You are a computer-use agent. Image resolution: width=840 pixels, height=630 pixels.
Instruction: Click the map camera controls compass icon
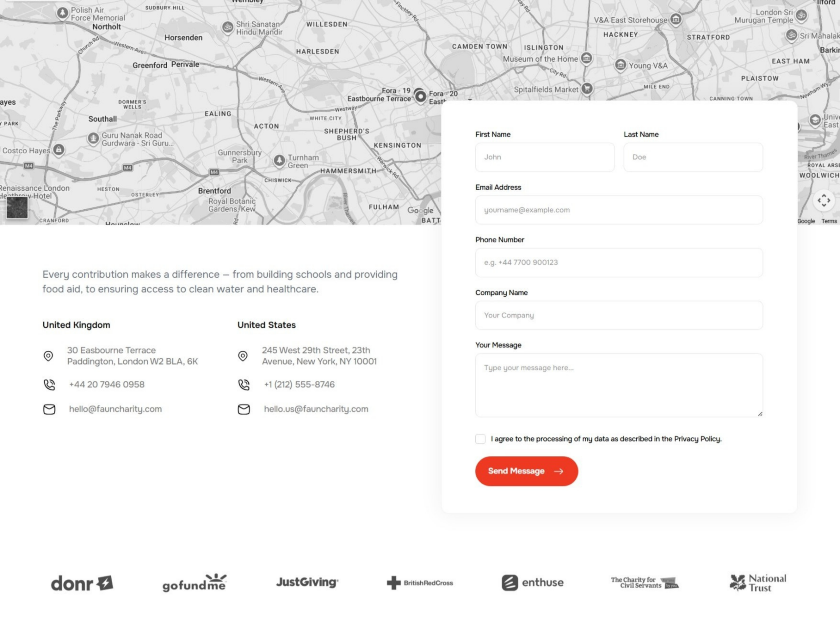[x=823, y=200]
